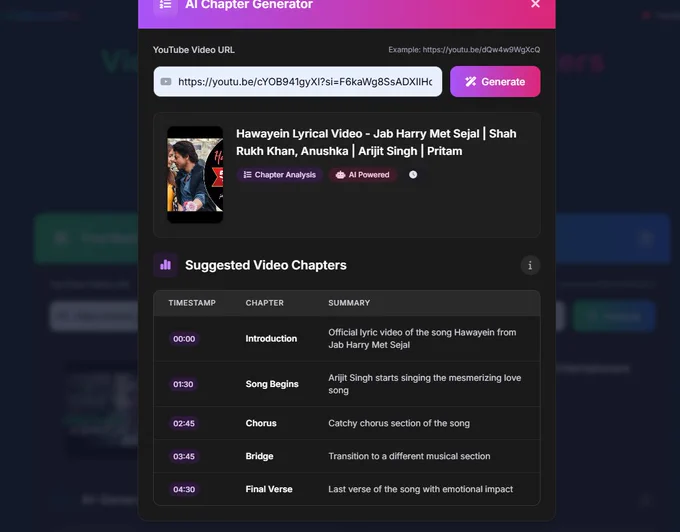Click the Hawayein Lyrical Video title text
The width and height of the screenshot is (680, 532).
click(376, 142)
